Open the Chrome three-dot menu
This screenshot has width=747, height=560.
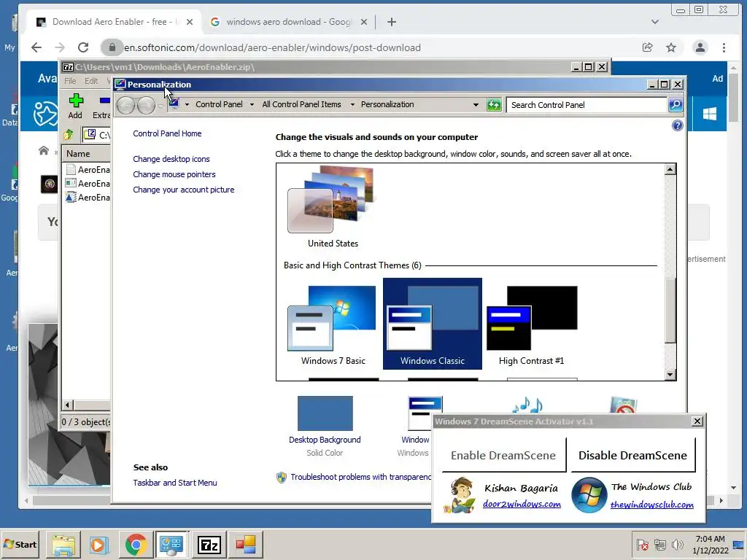point(724,47)
